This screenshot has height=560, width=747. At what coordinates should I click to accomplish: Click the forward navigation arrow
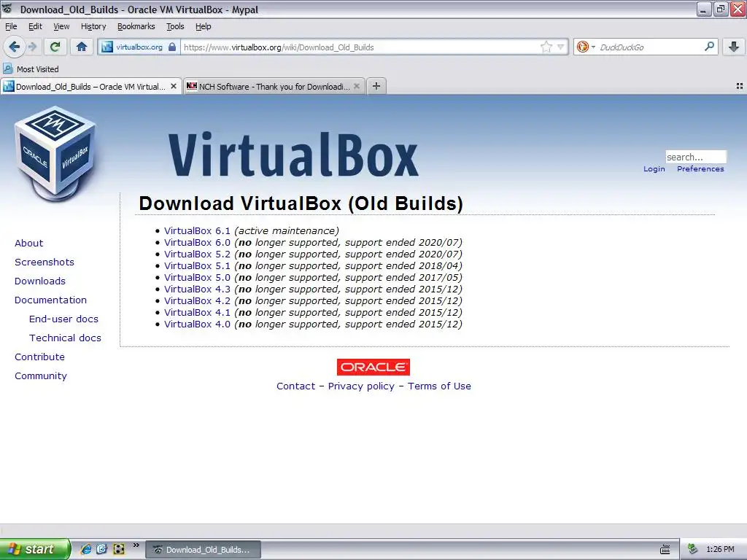[x=32, y=47]
